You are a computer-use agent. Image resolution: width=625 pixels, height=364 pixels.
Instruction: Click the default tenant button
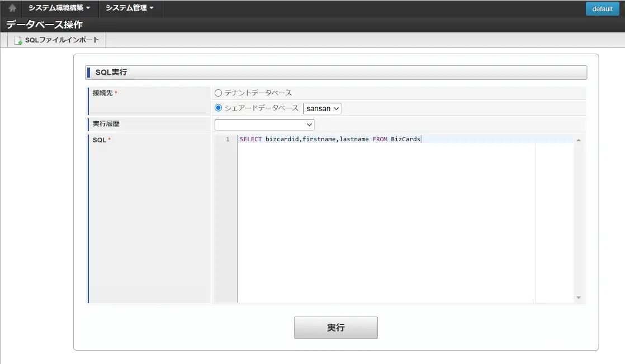coord(602,9)
